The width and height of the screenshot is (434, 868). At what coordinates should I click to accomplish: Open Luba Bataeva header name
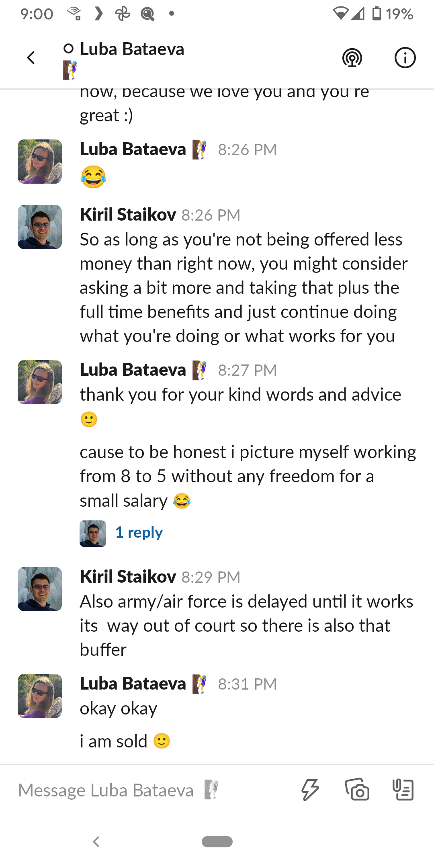(x=132, y=49)
